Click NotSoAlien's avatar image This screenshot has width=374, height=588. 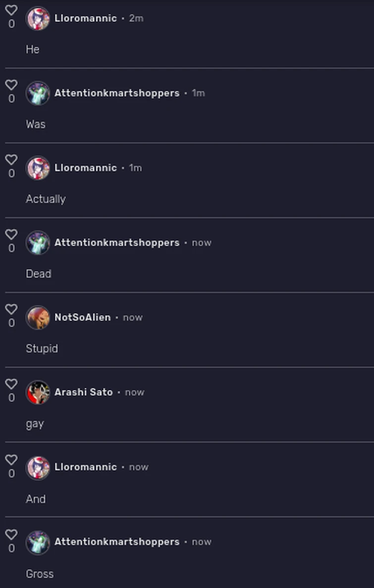(x=37, y=318)
